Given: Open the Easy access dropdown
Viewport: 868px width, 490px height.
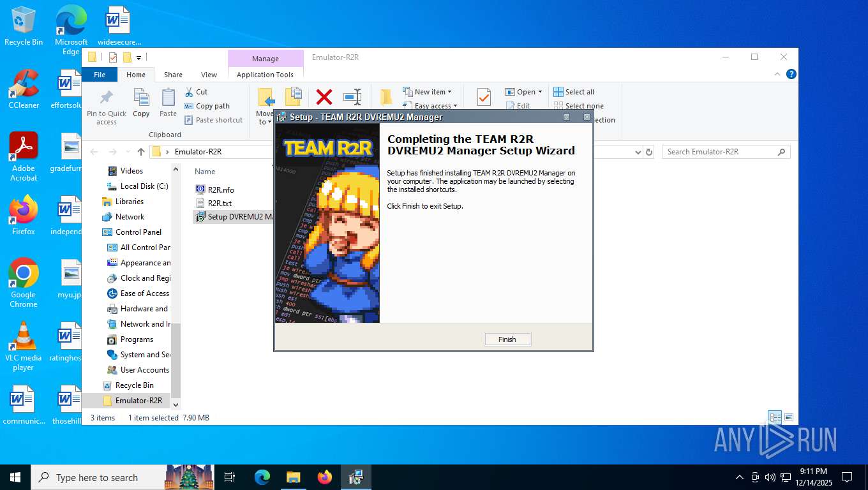Looking at the screenshot, I should 430,106.
